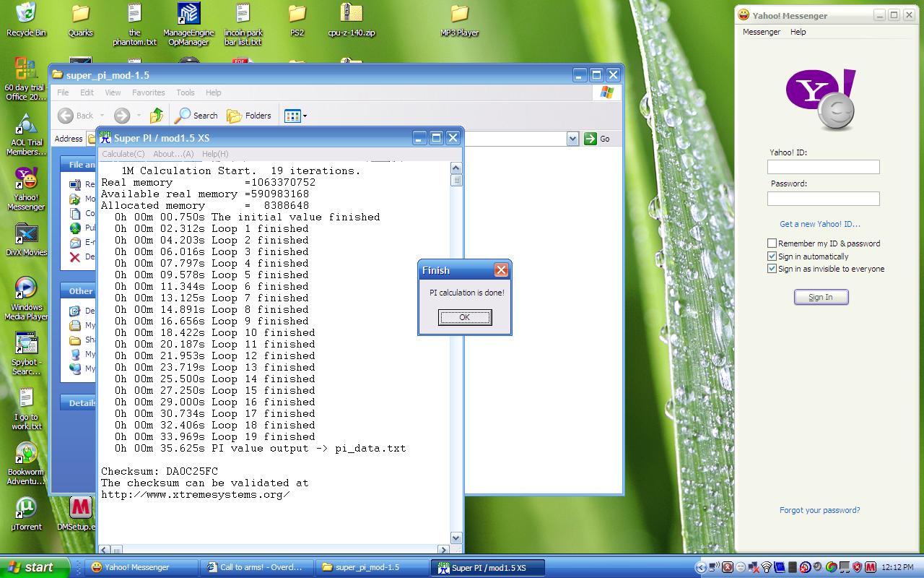Open Help menu in Yahoo! Messenger

click(x=798, y=32)
